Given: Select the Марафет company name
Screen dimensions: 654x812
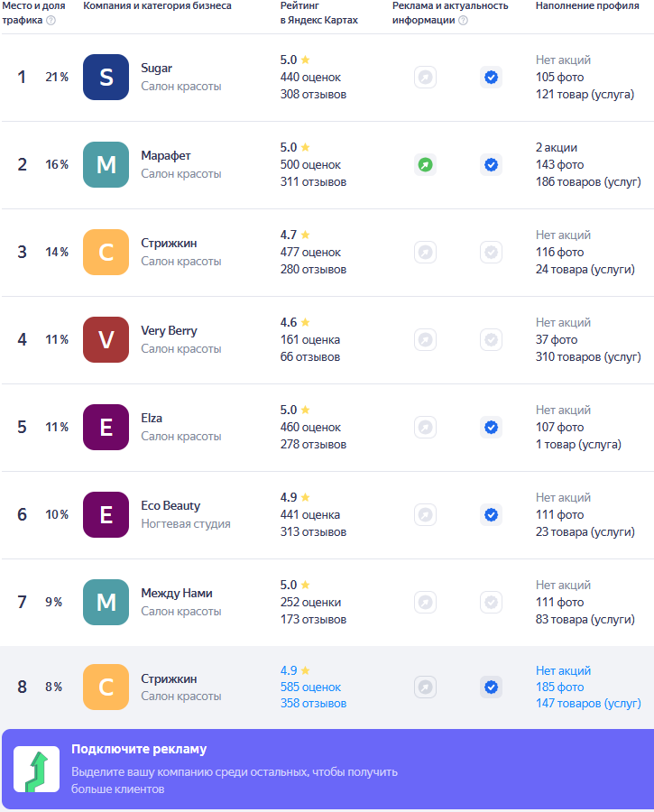Looking at the screenshot, I should (x=166, y=155).
